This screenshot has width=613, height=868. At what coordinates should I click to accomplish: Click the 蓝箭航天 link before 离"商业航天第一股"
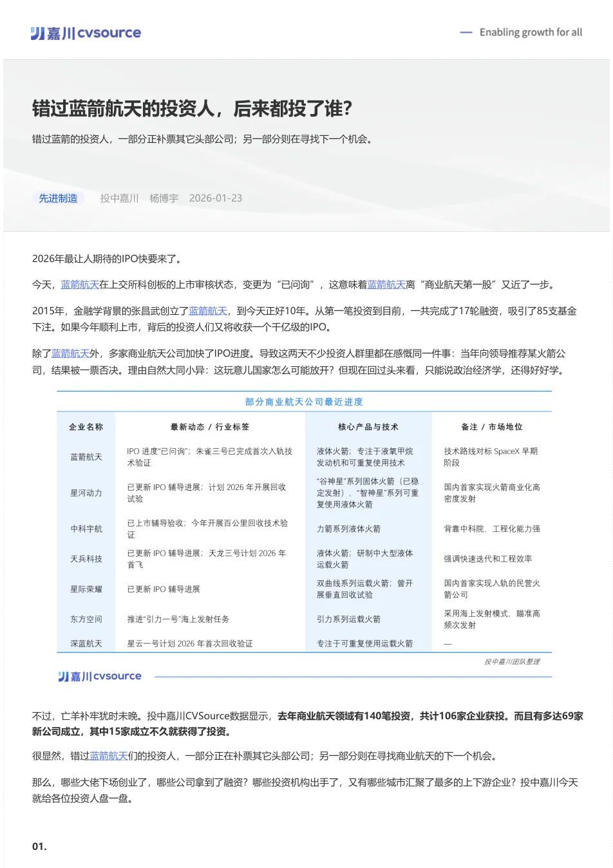pyautogui.click(x=386, y=285)
